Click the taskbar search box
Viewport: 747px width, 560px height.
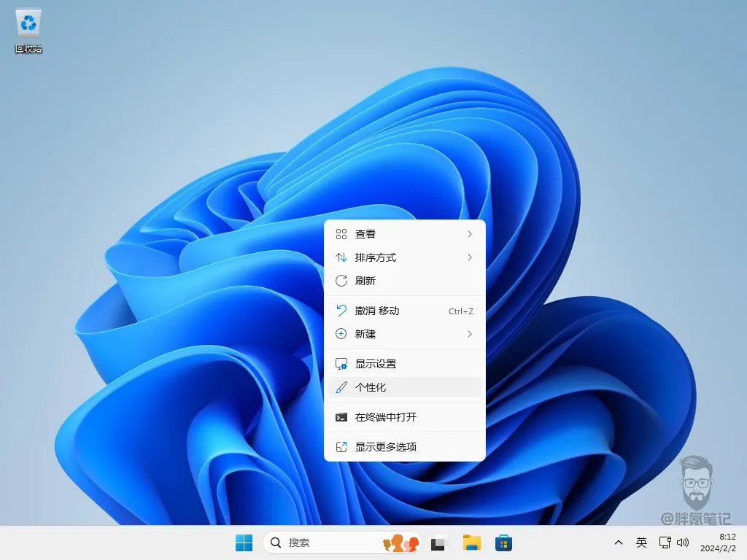[x=341, y=542]
